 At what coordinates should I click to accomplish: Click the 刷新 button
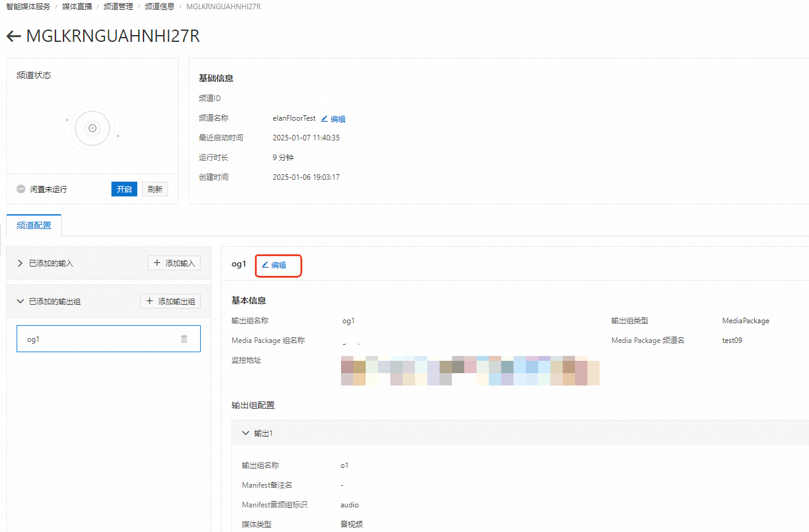155,189
